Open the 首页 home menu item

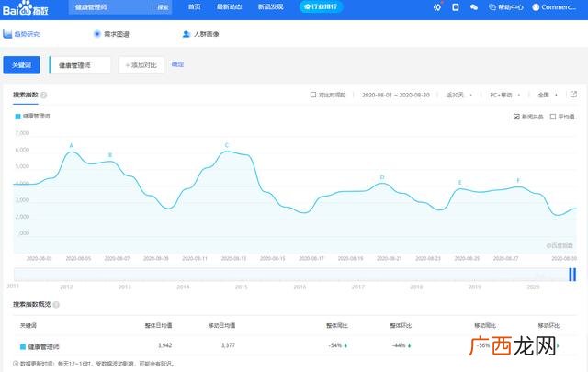click(194, 6)
